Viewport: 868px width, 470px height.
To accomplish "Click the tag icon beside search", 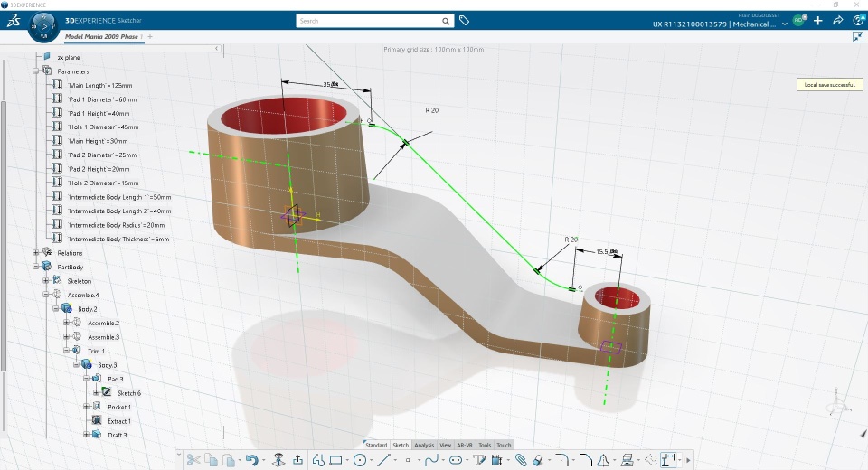I will tap(465, 21).
